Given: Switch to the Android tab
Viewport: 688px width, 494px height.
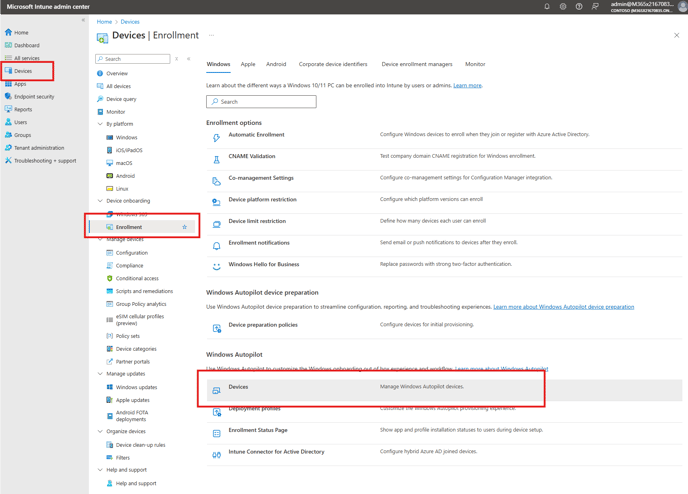Looking at the screenshot, I should [x=276, y=64].
